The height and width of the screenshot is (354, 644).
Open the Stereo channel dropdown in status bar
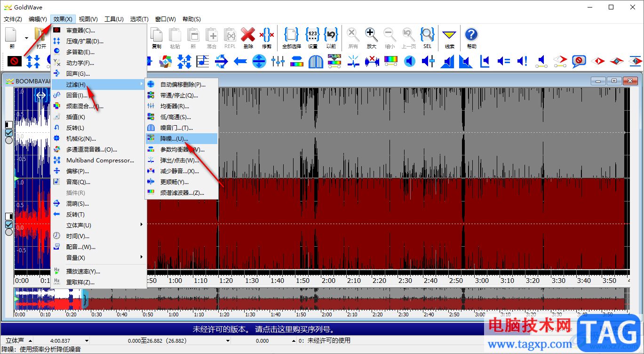[x=31, y=341]
